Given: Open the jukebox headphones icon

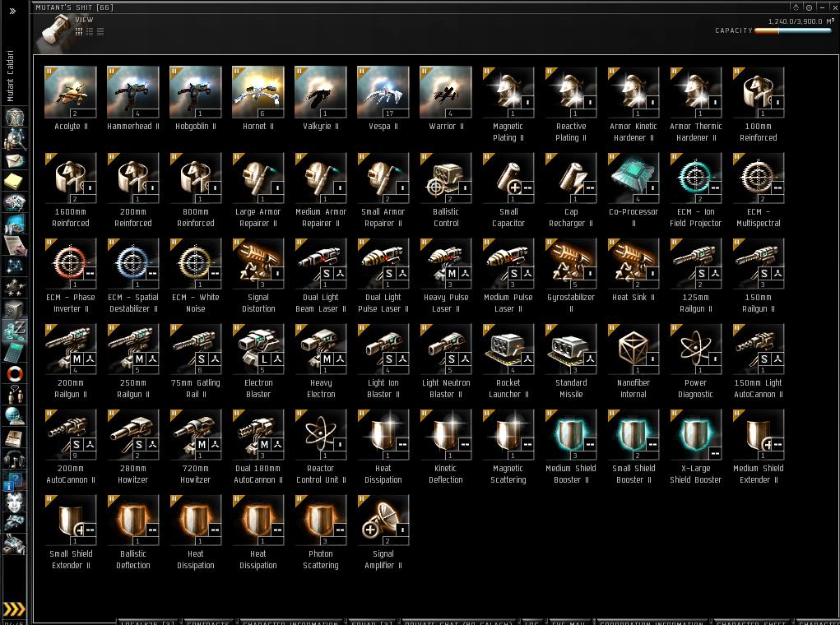Looking at the screenshot, I should pos(15,459).
